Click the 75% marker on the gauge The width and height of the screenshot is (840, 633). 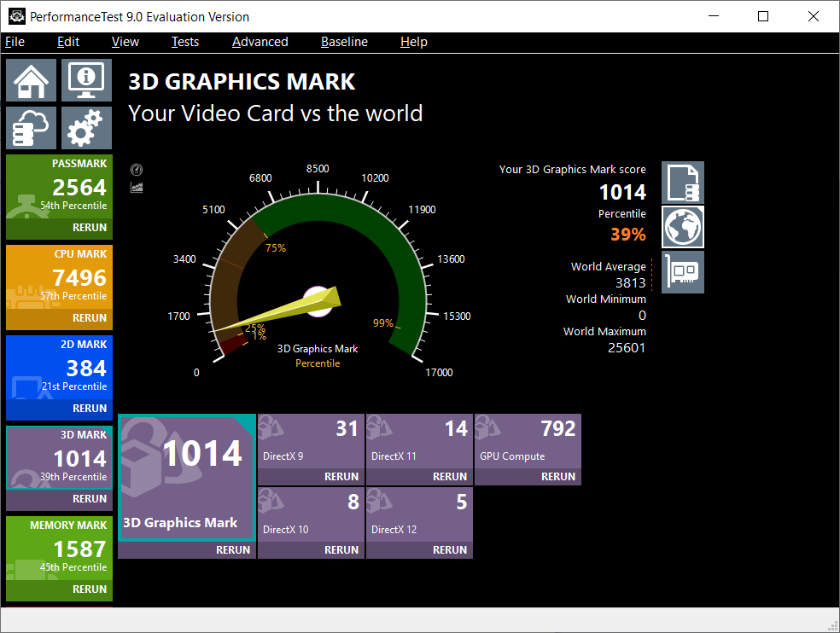click(x=276, y=248)
